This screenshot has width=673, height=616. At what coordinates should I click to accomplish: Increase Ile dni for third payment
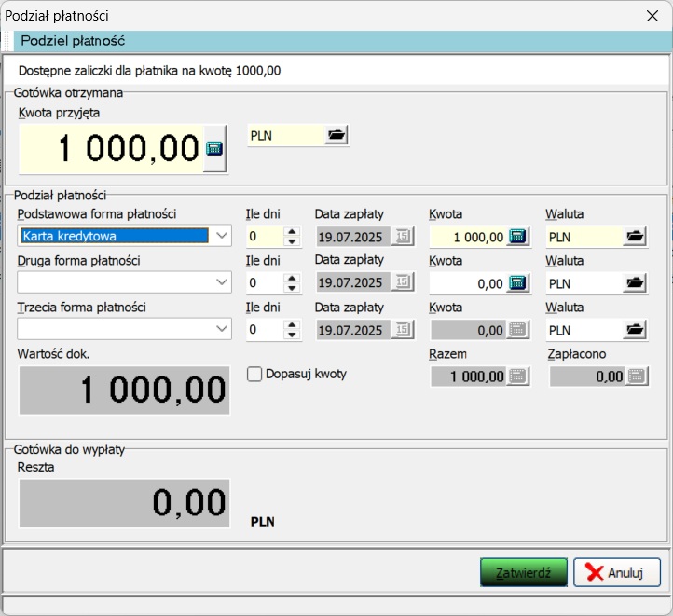[293, 323]
